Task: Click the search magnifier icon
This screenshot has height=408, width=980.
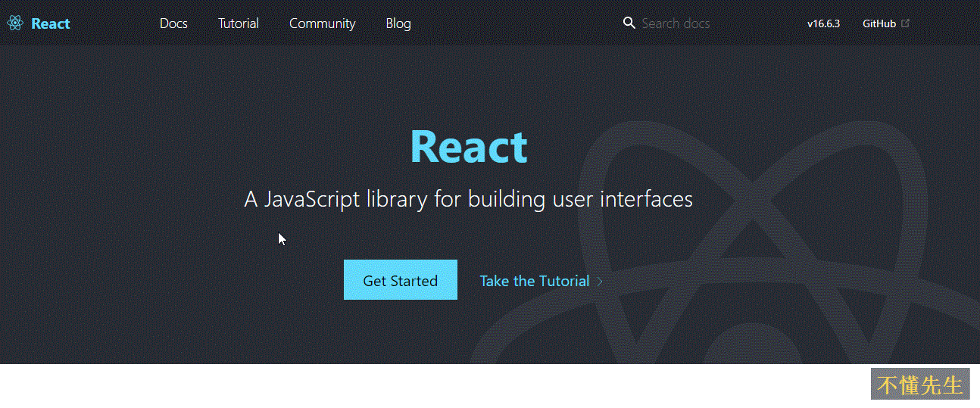Action: pyautogui.click(x=629, y=23)
